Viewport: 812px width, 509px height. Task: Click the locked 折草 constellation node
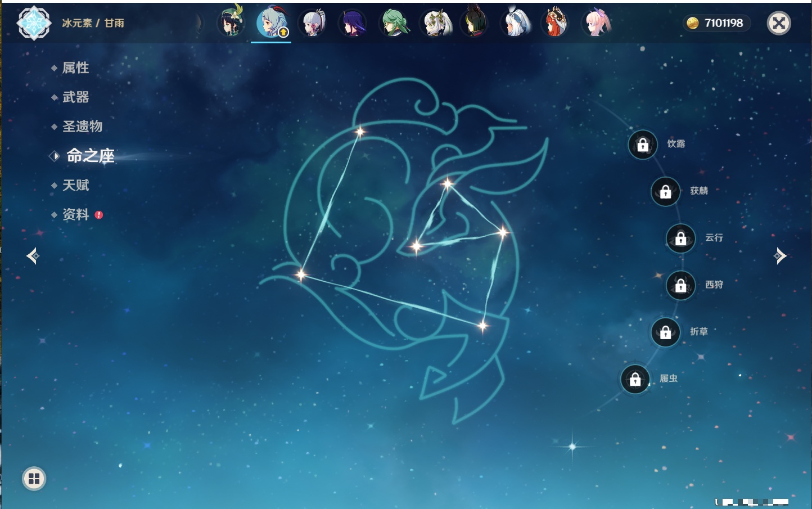point(665,332)
